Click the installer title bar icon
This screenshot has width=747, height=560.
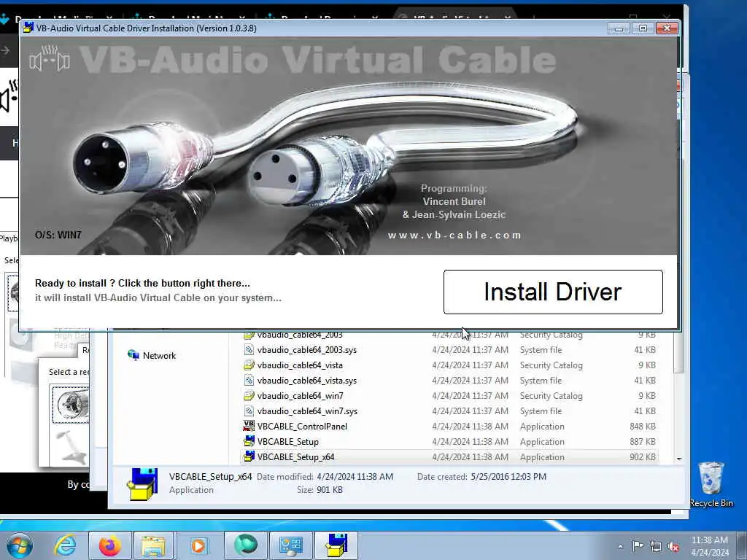[x=28, y=28]
